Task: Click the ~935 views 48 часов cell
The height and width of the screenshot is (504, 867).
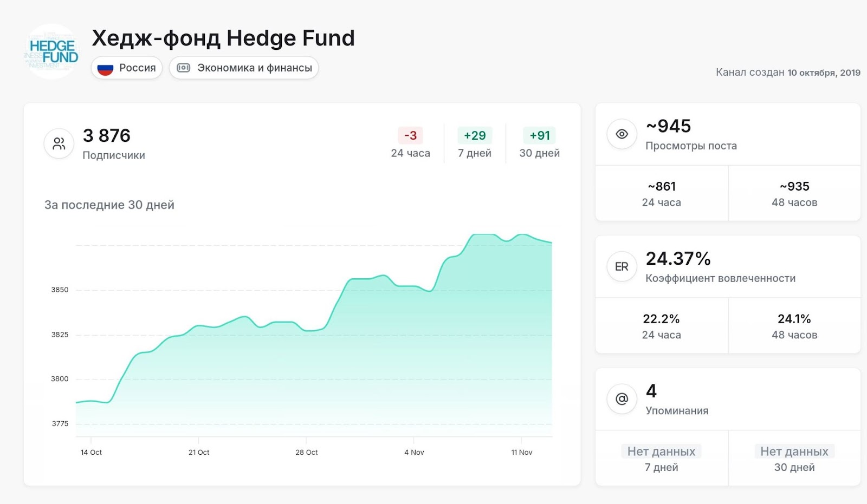Action: [794, 193]
